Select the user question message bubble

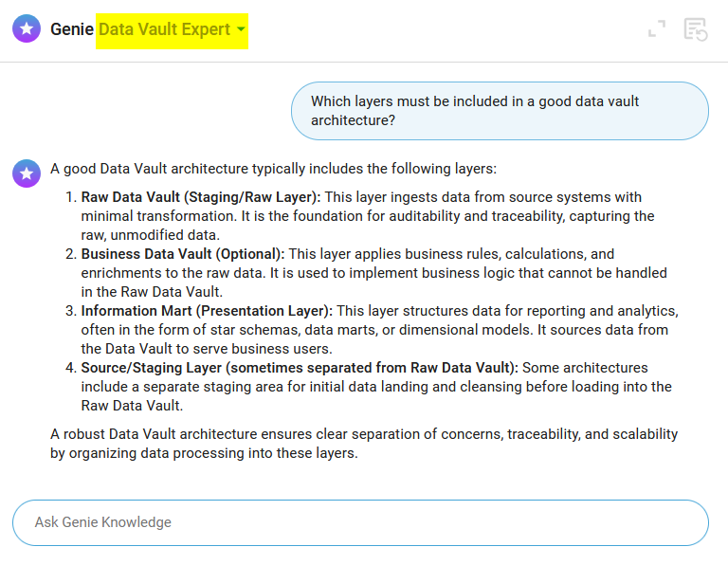pos(498,111)
